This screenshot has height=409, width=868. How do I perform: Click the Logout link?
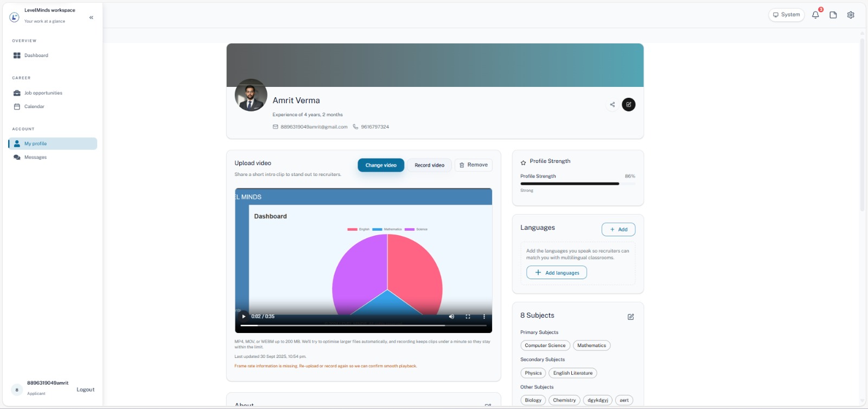(85, 389)
